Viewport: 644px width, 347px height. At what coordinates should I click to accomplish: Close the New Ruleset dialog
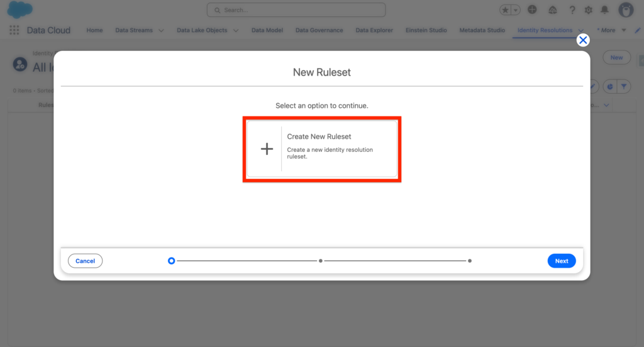(583, 40)
